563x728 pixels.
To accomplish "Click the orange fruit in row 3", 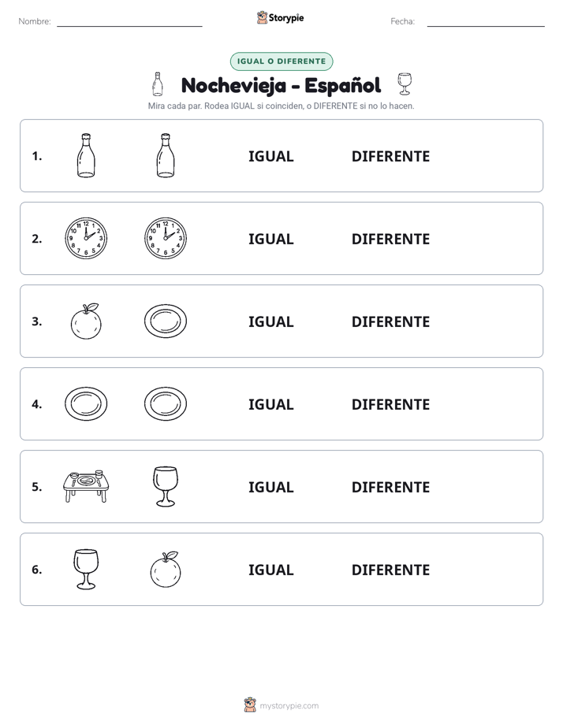I will (86, 321).
